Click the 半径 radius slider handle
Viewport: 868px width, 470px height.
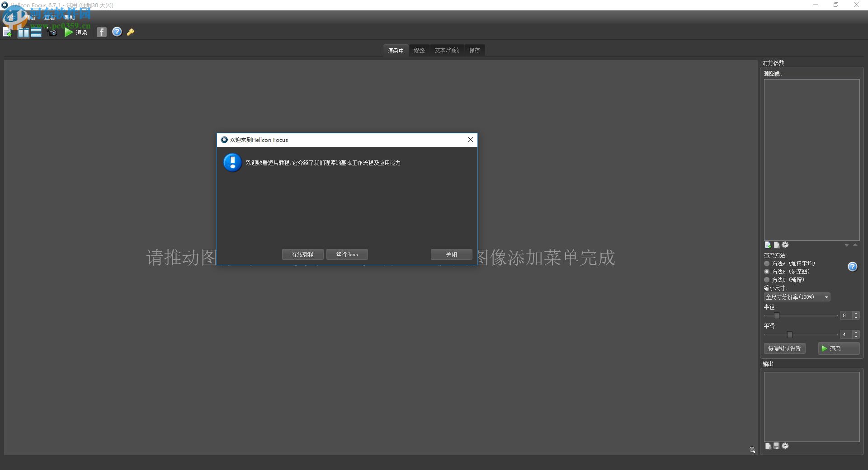pos(777,315)
